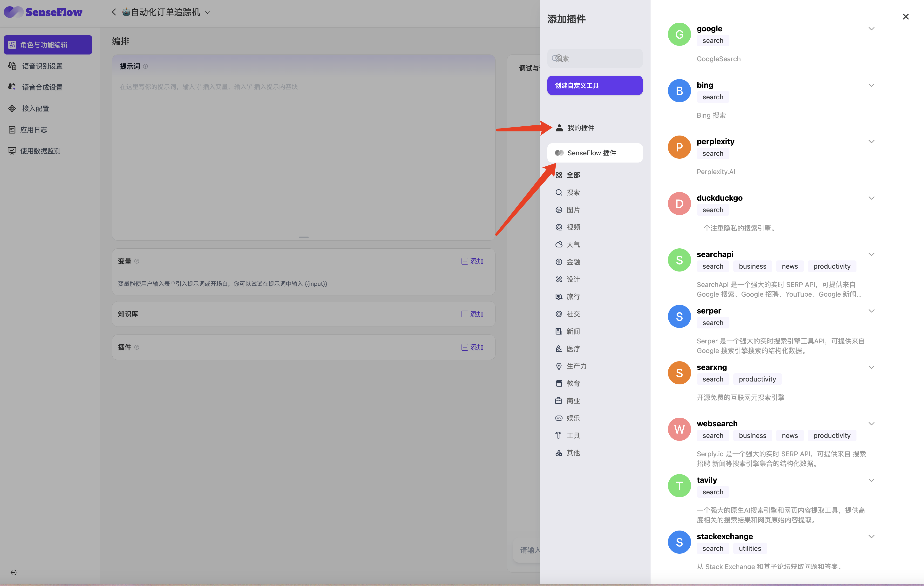Click inside the prompt text area
This screenshot has height=586, width=924.
coord(304,157)
